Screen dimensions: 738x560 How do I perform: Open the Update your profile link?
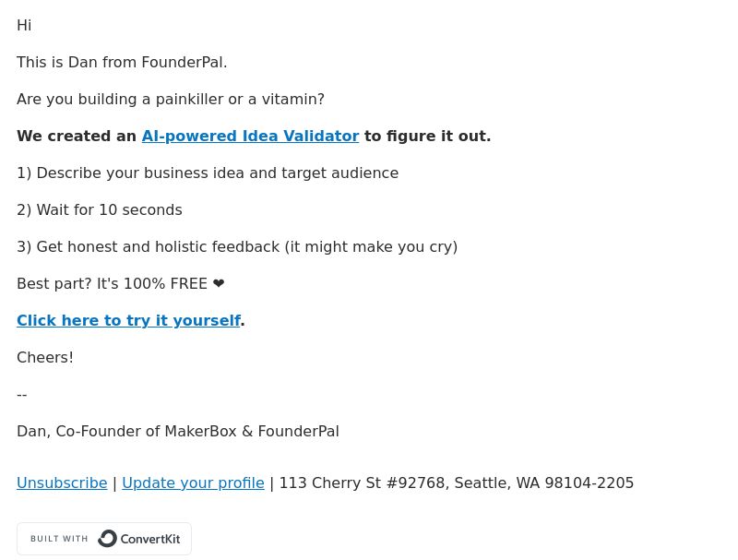[x=193, y=483]
